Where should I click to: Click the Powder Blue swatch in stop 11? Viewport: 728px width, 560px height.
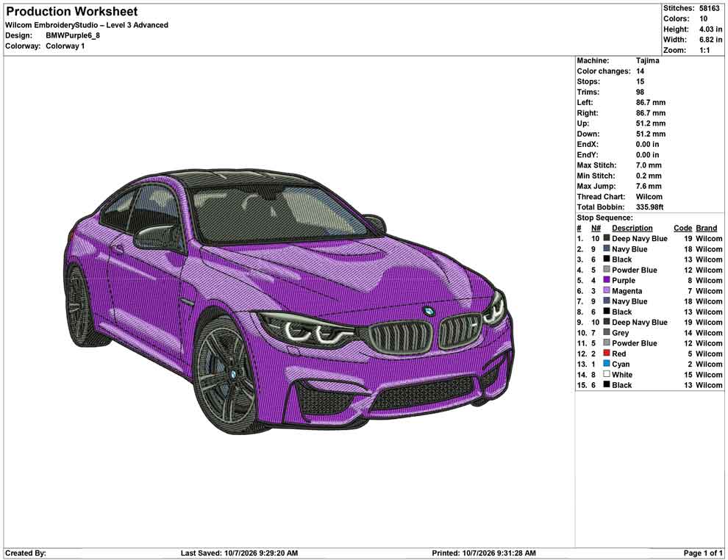click(607, 342)
